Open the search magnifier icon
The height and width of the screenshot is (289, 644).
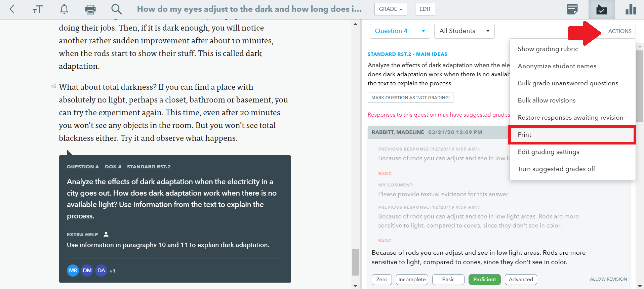[117, 9]
